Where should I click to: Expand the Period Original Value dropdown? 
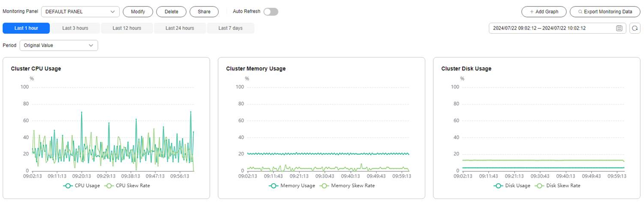click(x=59, y=45)
